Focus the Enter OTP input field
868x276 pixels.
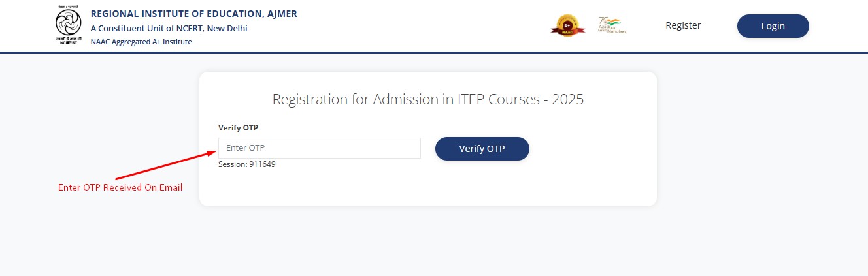tap(319, 148)
